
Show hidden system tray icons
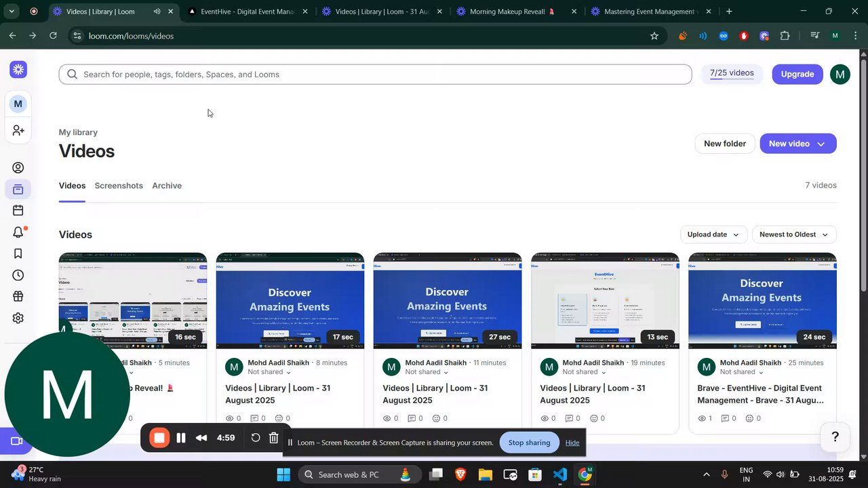pyautogui.click(x=706, y=474)
